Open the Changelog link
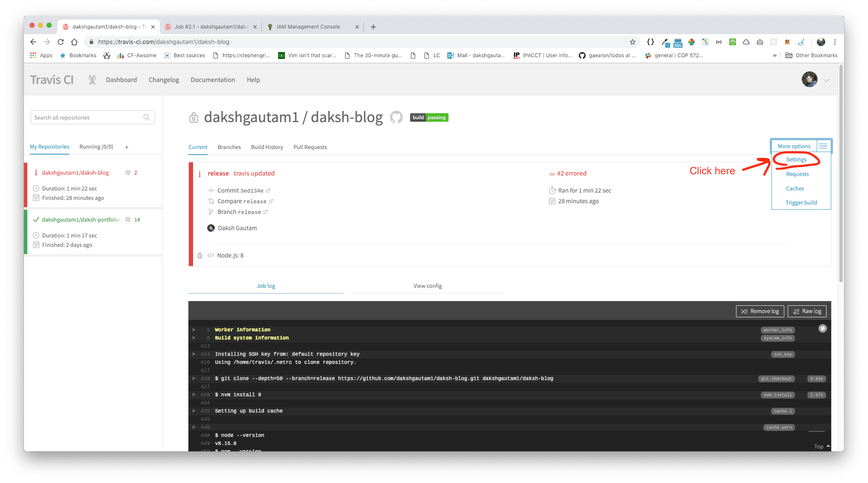The image size is (868, 483). [164, 80]
